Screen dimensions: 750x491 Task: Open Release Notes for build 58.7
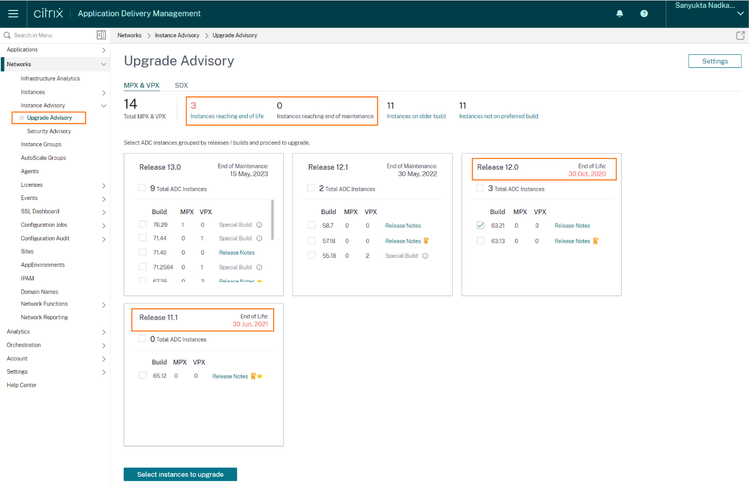click(x=403, y=226)
